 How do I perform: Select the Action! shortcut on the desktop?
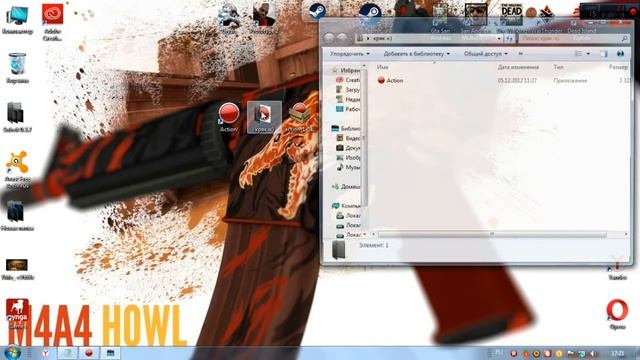229,117
